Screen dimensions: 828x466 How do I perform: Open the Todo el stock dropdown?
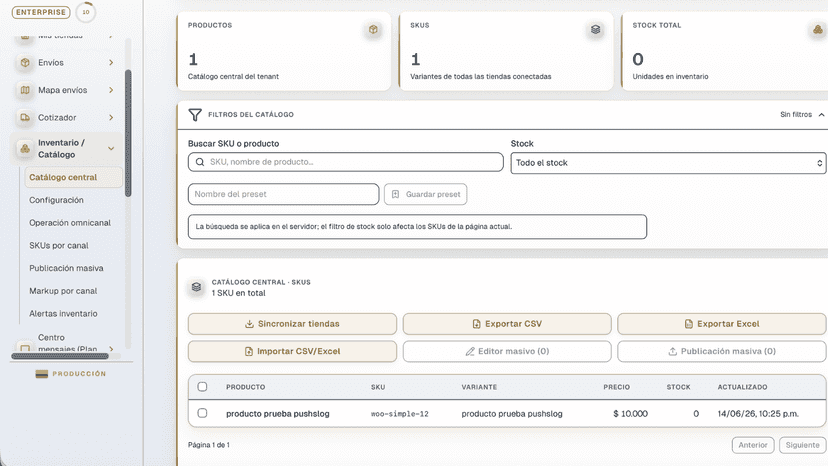[x=668, y=163]
